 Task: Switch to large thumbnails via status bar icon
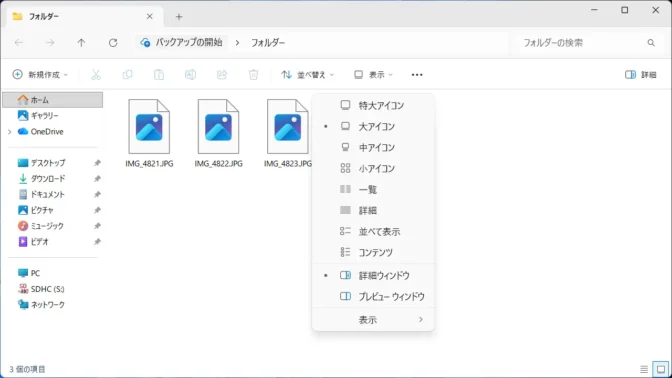[661, 369]
